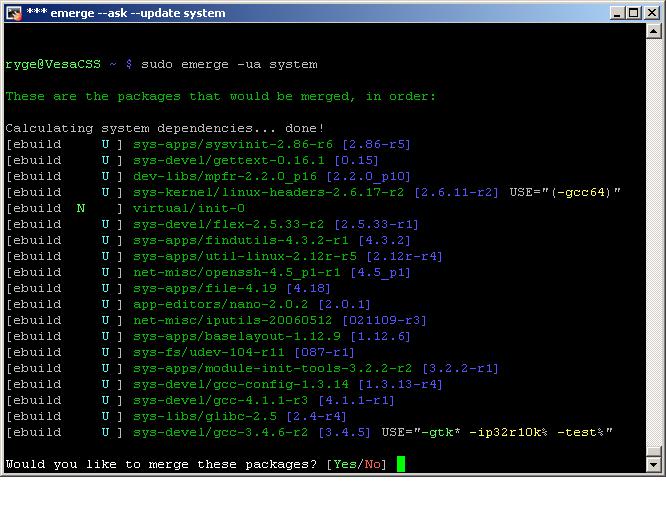Click old version '[1.3.13-r4]' text
Viewport: 666px width, 512px height.
pyautogui.click(x=400, y=385)
